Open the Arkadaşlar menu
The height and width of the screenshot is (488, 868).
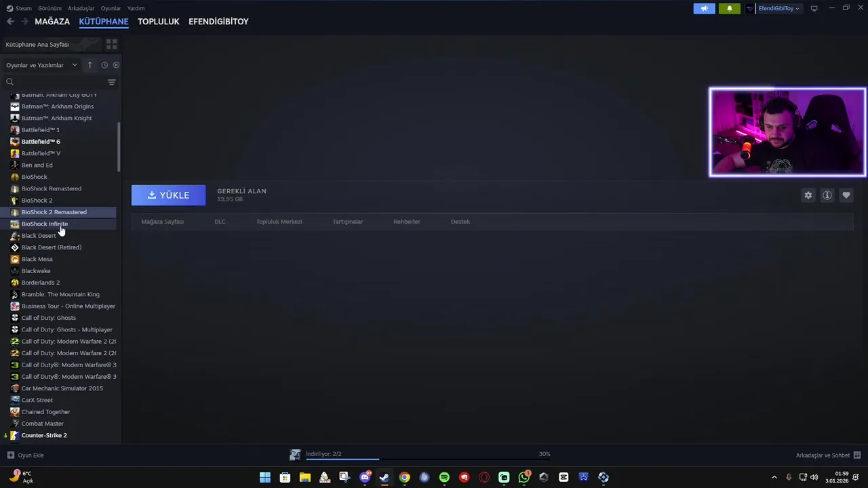[81, 8]
